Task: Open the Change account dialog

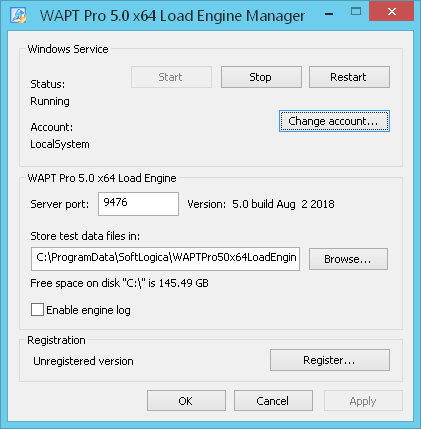Action: point(334,121)
